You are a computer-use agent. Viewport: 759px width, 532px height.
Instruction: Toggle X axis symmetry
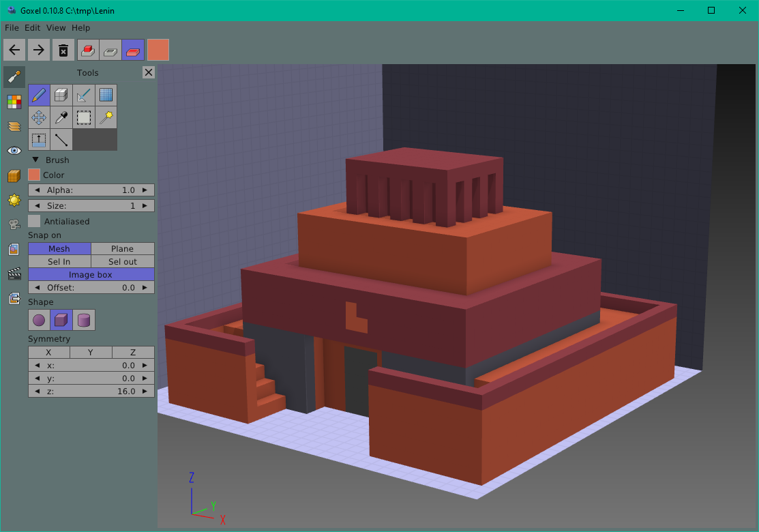point(49,353)
